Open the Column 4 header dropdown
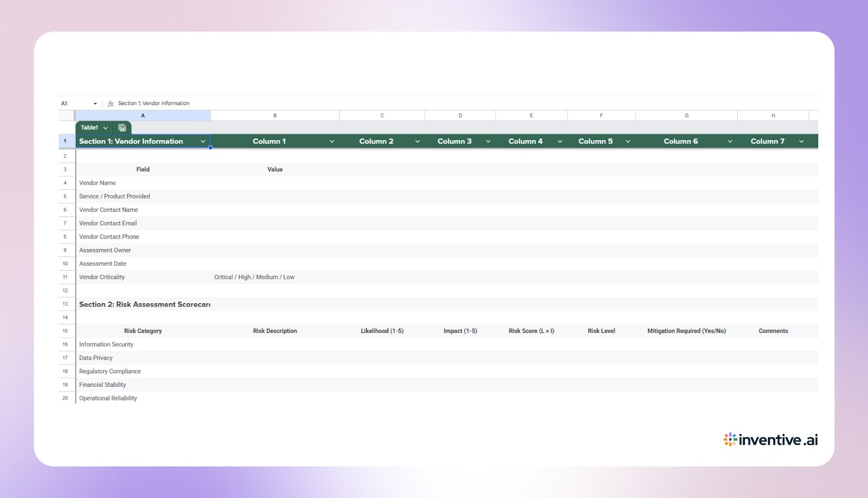The height and width of the screenshot is (498, 868). (560, 141)
